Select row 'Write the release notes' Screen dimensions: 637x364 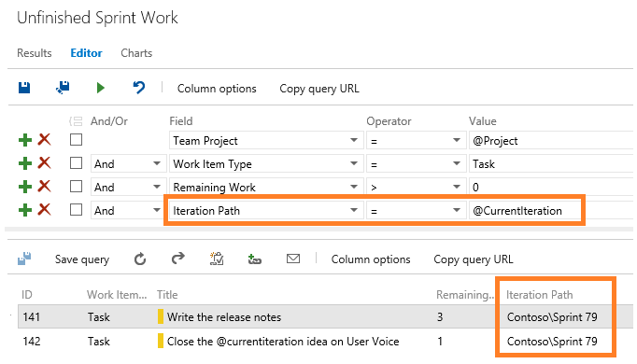click(325, 316)
